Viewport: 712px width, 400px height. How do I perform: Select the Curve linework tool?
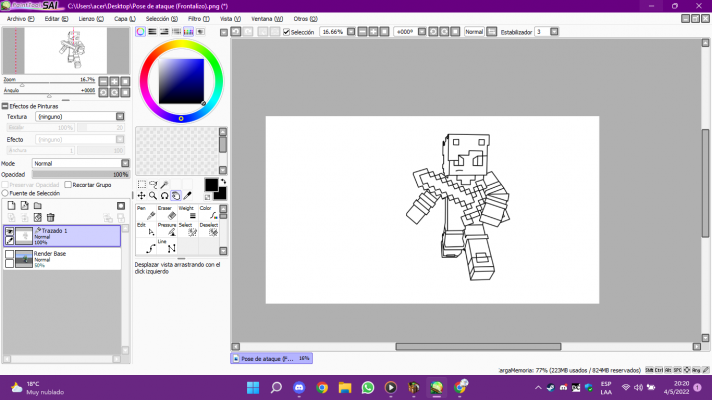151,247
